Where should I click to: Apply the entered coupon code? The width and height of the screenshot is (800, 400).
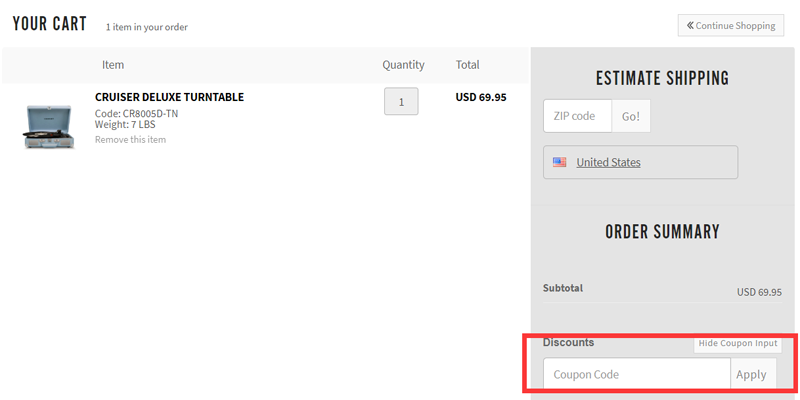[753, 374]
